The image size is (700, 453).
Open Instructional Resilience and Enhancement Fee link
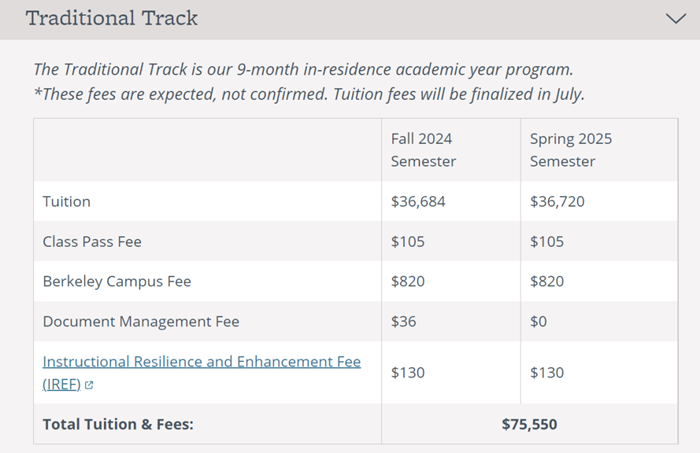(x=201, y=362)
